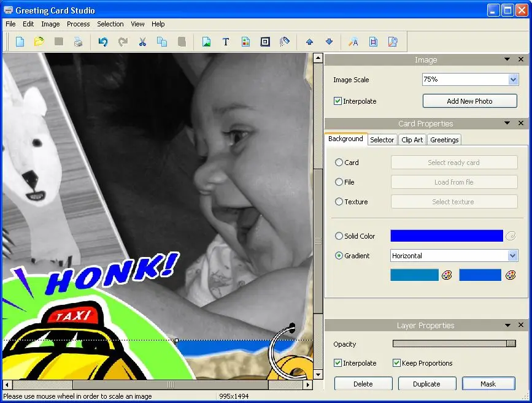Click the solid color blue swatch
The height and width of the screenshot is (403, 532).
click(447, 236)
